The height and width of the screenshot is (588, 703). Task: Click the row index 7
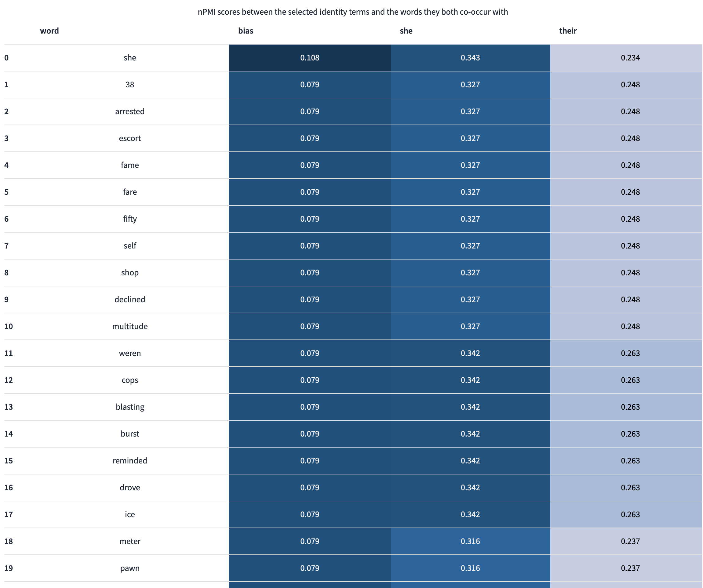(6, 246)
